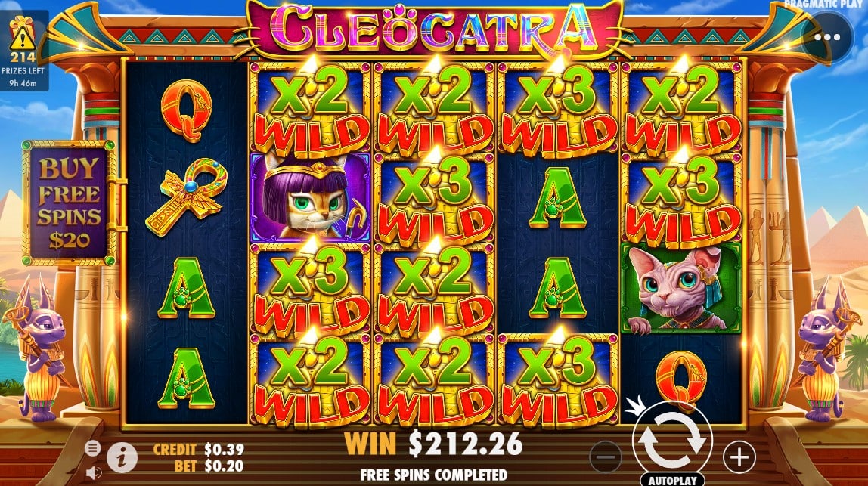Click the x3 Wild in top row
The image size is (868, 486).
(557, 109)
